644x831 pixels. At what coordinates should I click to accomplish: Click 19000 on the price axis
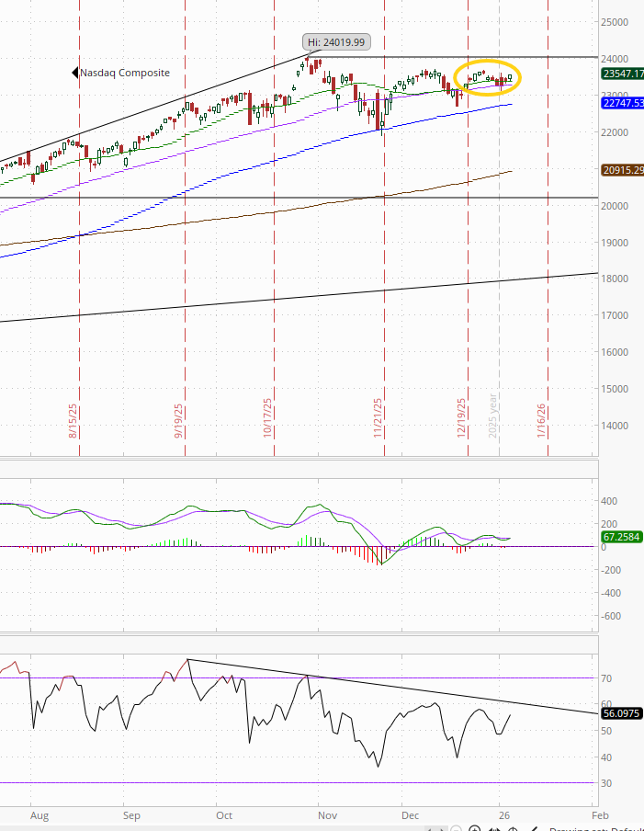click(x=615, y=243)
